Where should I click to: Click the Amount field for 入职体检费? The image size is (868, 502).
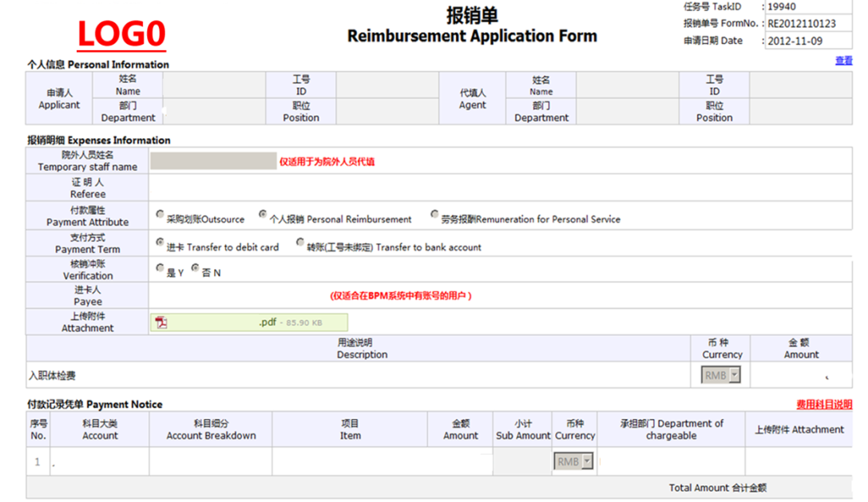800,375
